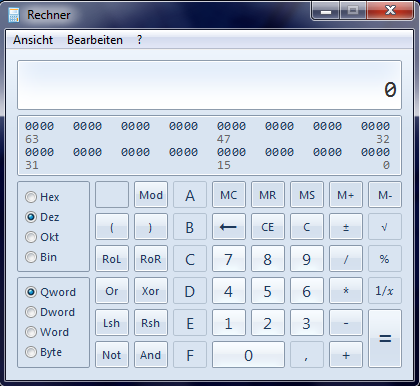Click the MC memory clear button

point(229,195)
